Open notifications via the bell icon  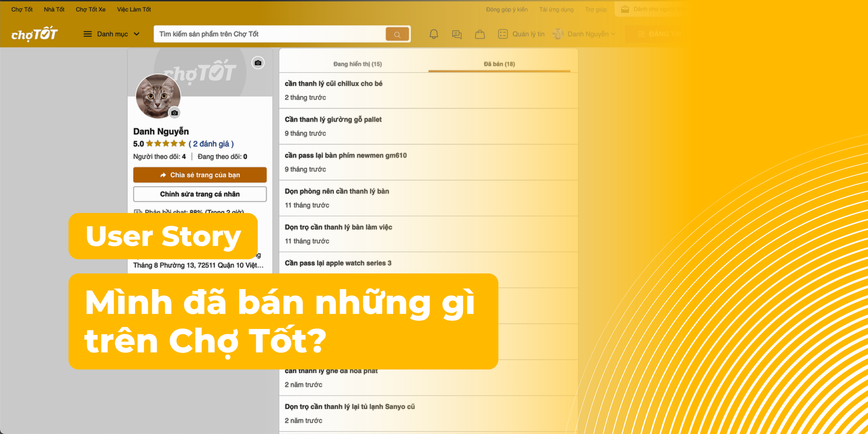433,34
